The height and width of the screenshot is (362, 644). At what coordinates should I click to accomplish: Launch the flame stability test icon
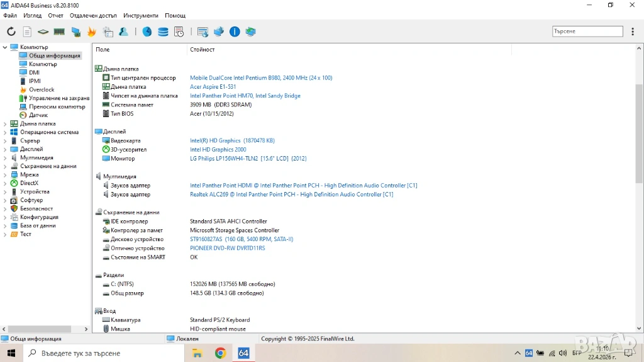pyautogui.click(x=92, y=31)
